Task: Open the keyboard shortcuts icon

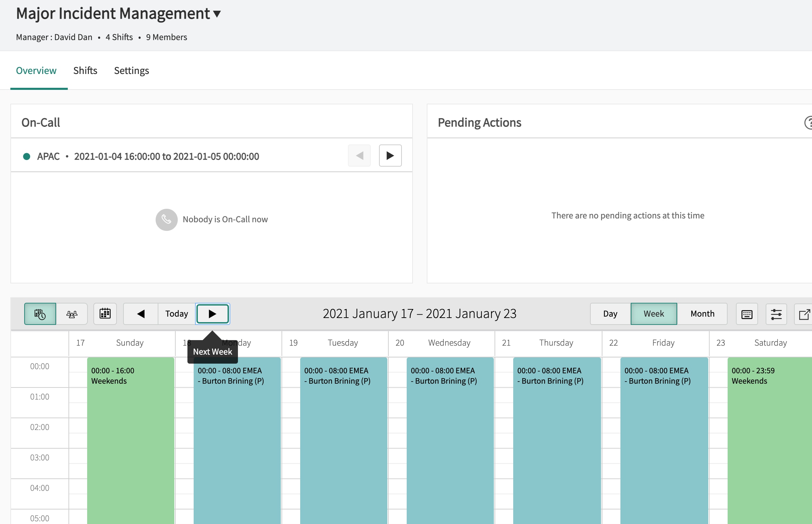Action: 747,314
